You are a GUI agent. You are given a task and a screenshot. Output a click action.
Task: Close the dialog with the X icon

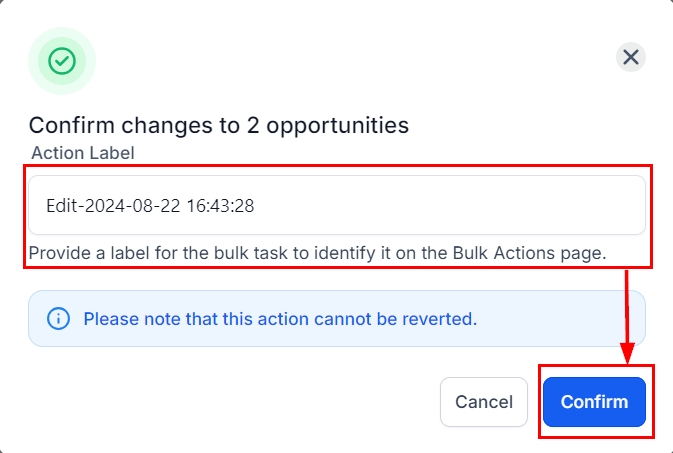coord(631,57)
